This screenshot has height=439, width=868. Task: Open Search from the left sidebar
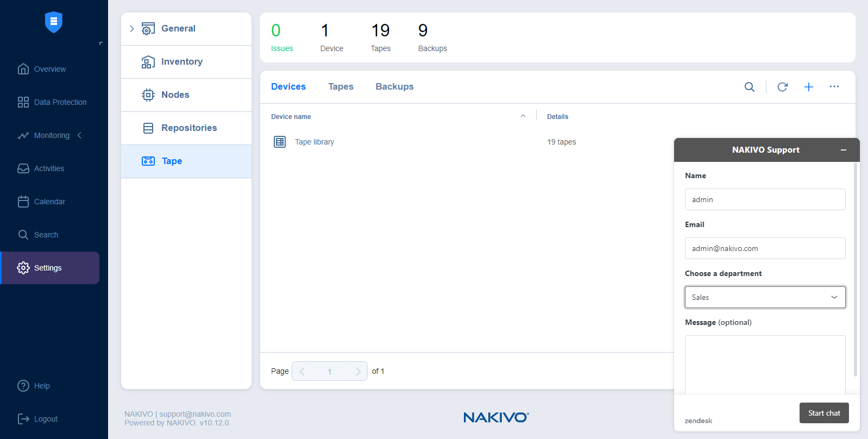(38, 235)
